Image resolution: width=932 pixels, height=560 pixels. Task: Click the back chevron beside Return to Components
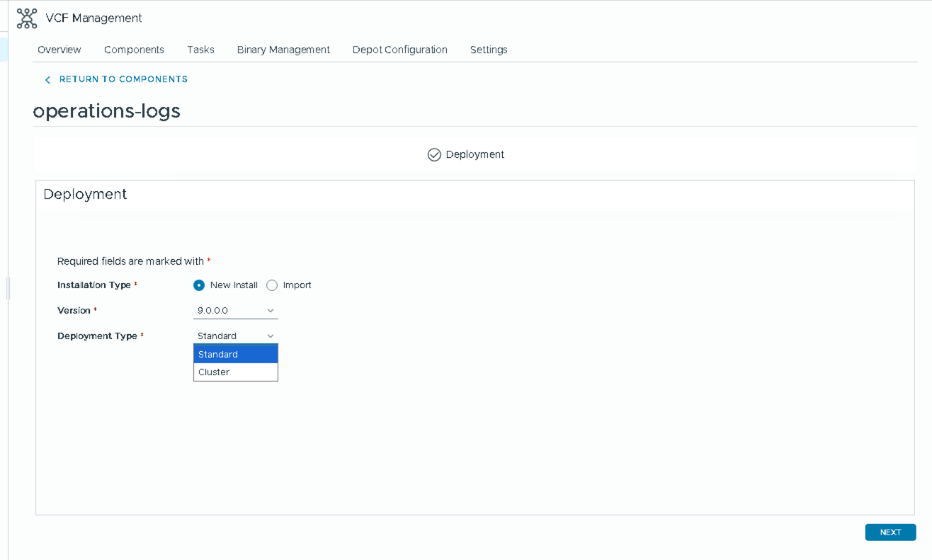47,80
